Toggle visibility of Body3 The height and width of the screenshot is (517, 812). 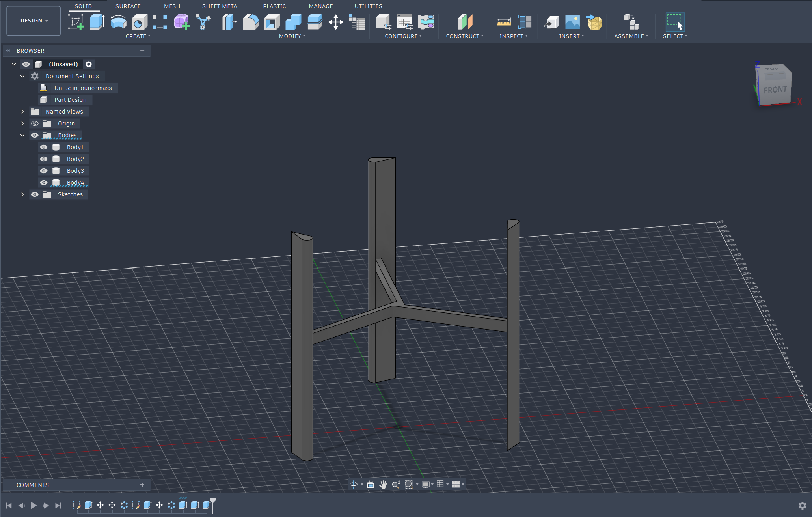pyautogui.click(x=44, y=171)
